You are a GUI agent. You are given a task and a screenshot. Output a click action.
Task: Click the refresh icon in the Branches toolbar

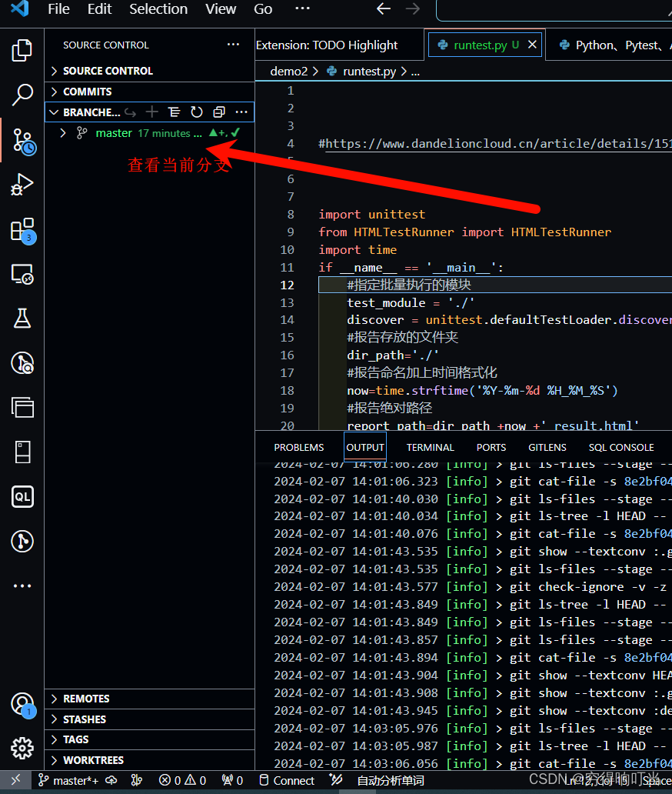point(198,112)
